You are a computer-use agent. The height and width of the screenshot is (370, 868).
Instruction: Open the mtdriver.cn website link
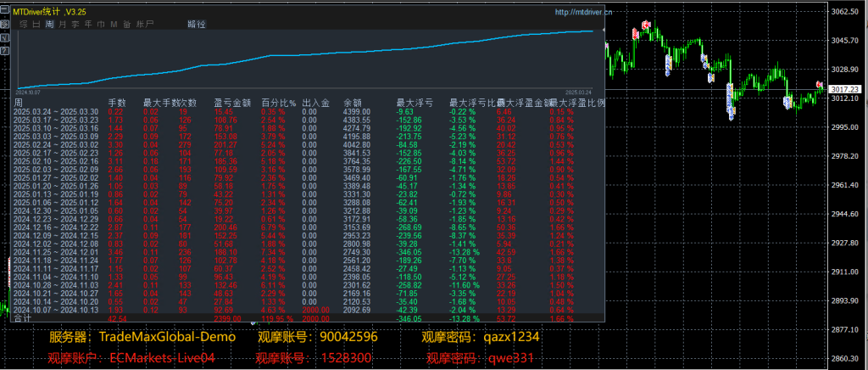[x=584, y=13]
